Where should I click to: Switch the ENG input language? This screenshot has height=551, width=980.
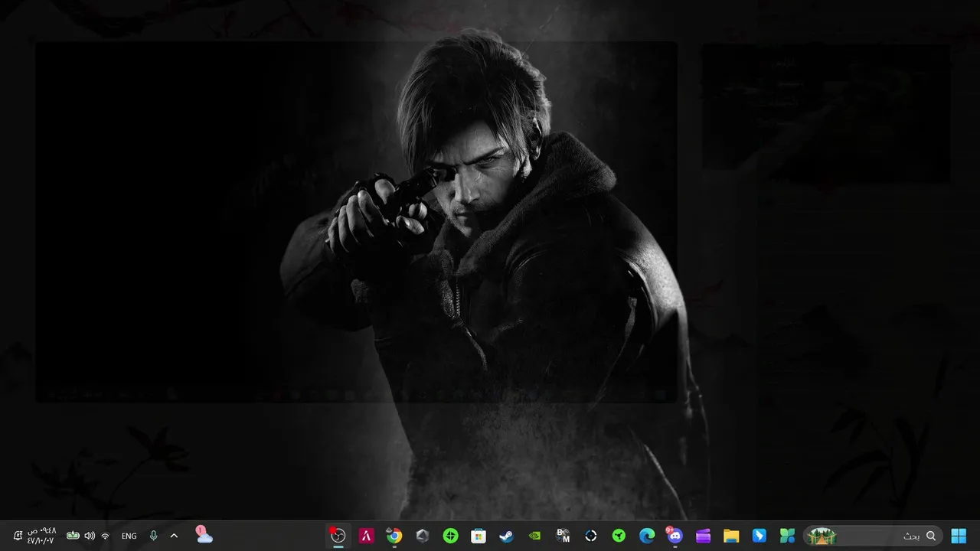[129, 536]
